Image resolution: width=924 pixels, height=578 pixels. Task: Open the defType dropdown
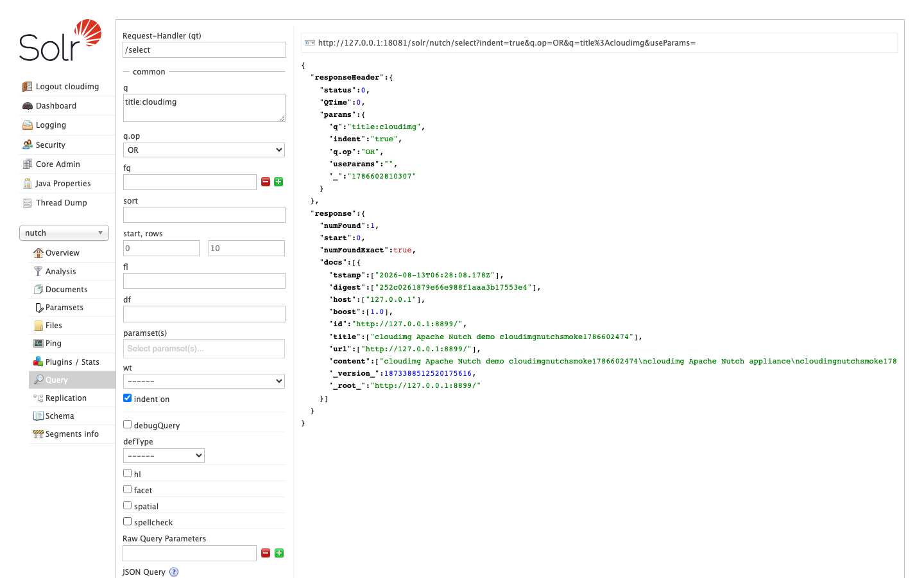[x=164, y=455]
